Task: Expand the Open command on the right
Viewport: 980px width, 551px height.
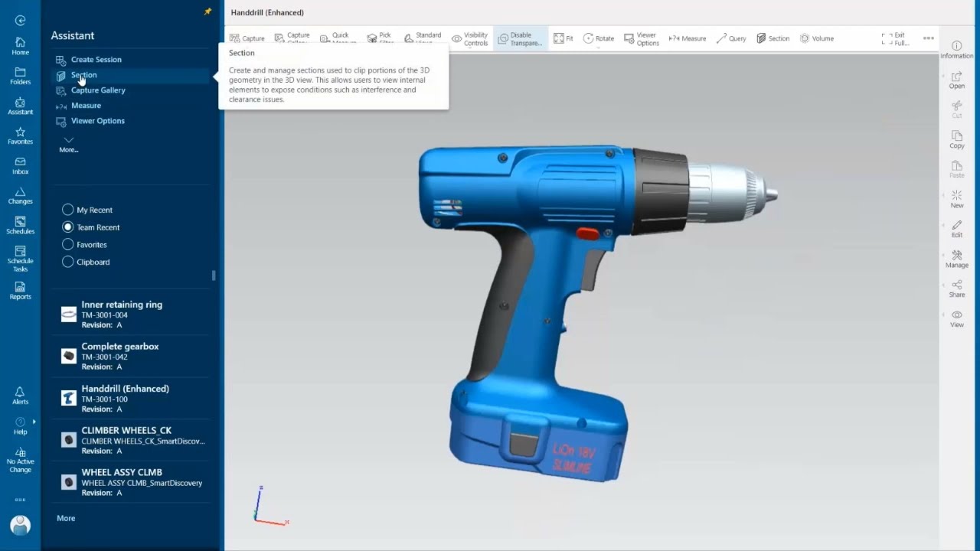Action: pos(957,80)
